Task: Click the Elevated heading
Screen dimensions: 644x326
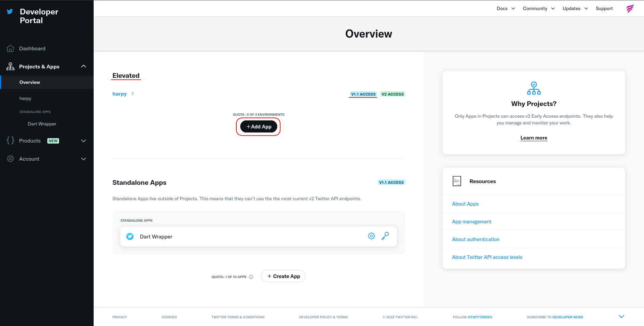Action: (x=126, y=75)
